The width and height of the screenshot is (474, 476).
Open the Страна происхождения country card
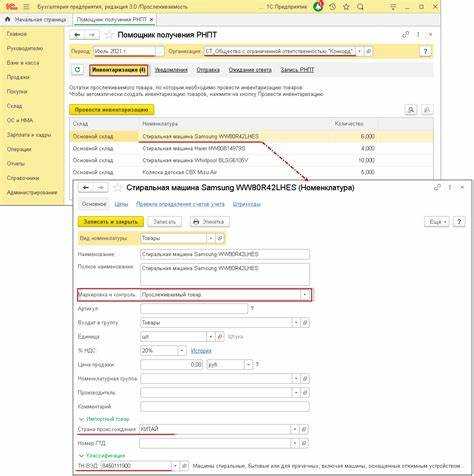pos(304,429)
